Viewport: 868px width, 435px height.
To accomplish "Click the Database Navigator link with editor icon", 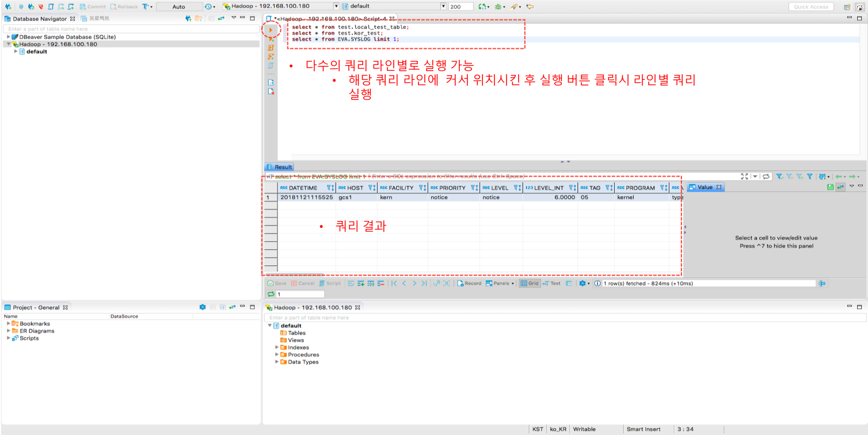I will coord(222,18).
